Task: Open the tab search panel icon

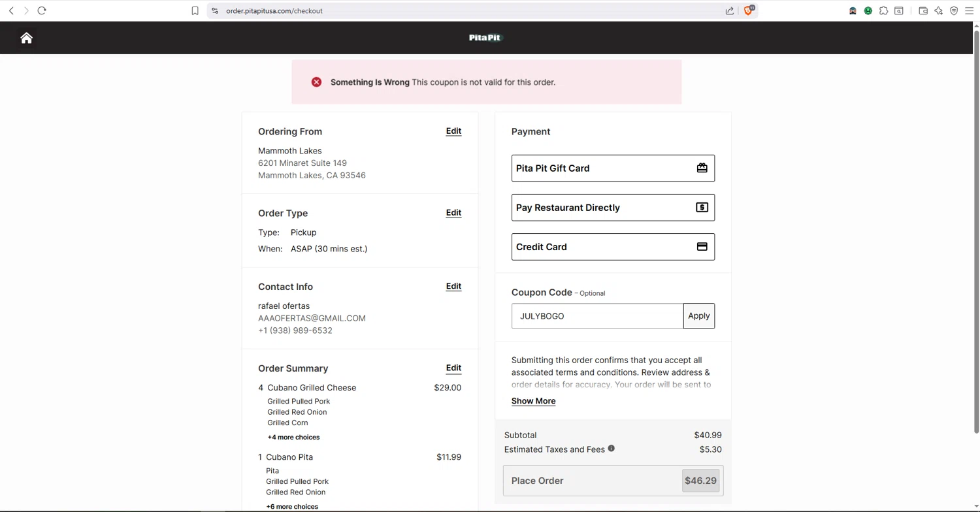Action: 899,10
